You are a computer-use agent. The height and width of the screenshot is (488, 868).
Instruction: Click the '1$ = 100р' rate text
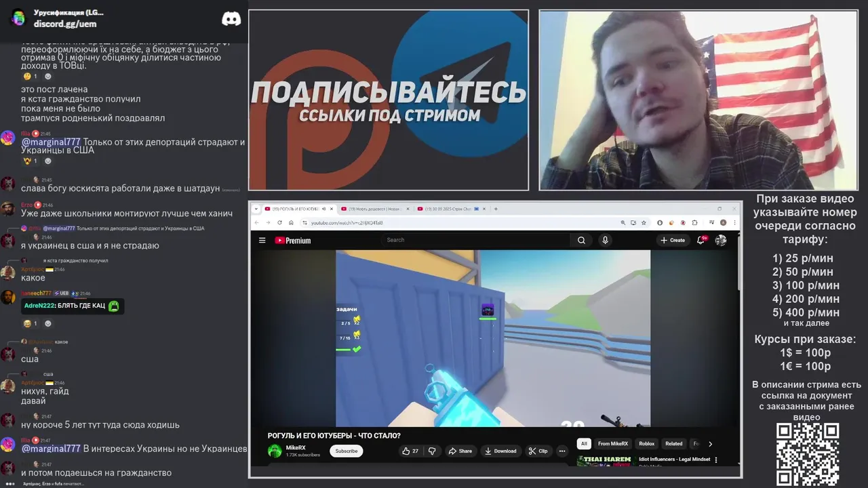[x=805, y=352]
